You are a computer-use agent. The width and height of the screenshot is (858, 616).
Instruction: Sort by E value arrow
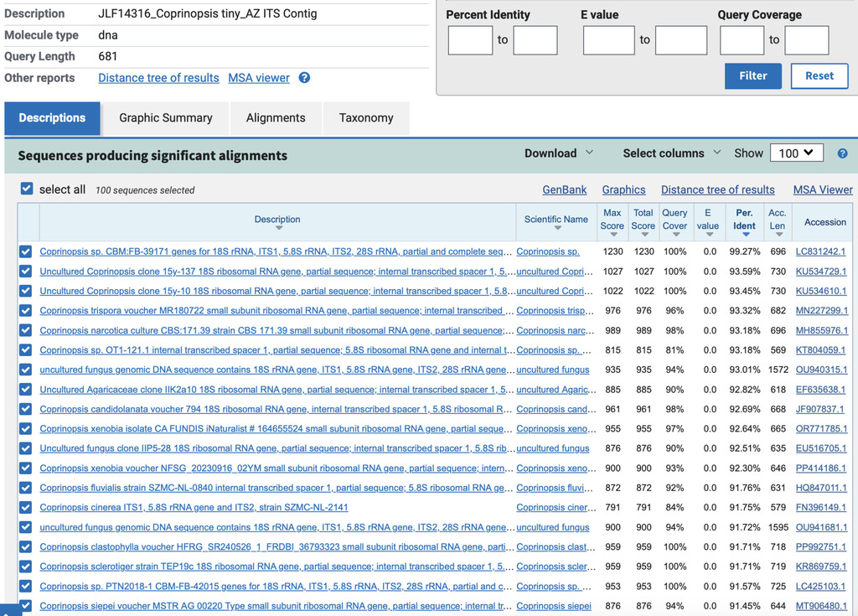(x=709, y=235)
